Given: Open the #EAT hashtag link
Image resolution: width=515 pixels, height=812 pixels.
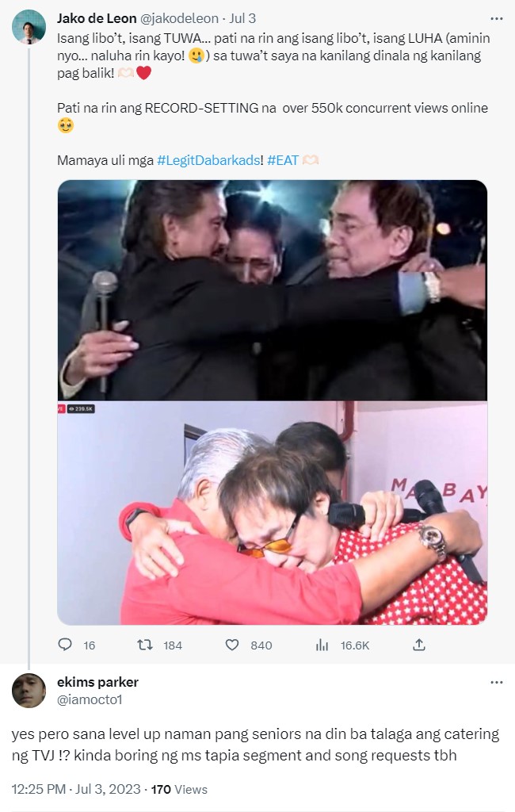Looking at the screenshot, I should (283, 160).
